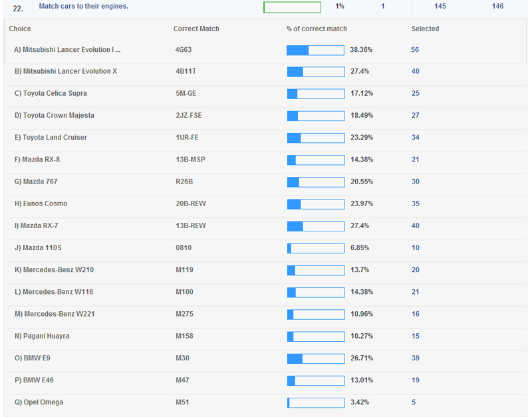Click selected count 27 for Crown Majesta

415,115
